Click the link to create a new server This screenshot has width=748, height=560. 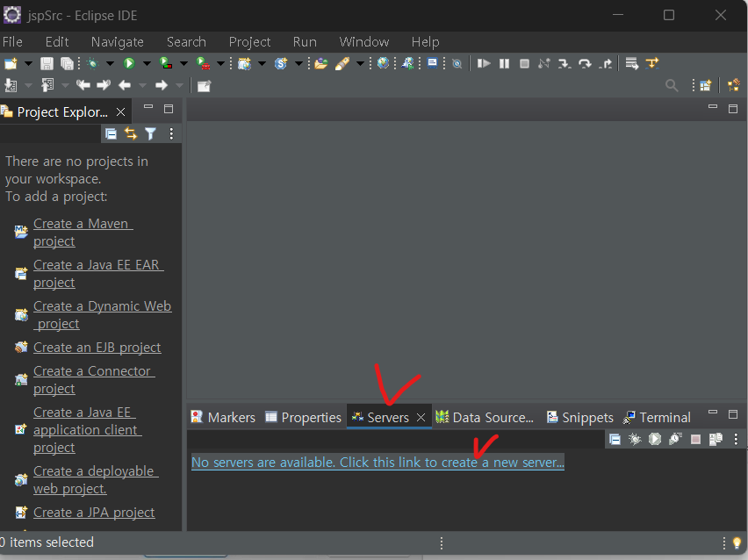click(378, 461)
